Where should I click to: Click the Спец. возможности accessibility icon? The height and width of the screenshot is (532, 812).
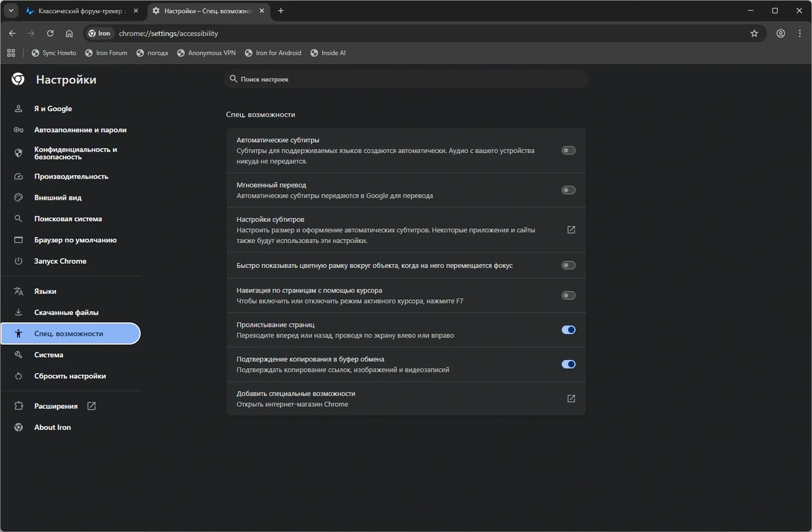pos(19,334)
